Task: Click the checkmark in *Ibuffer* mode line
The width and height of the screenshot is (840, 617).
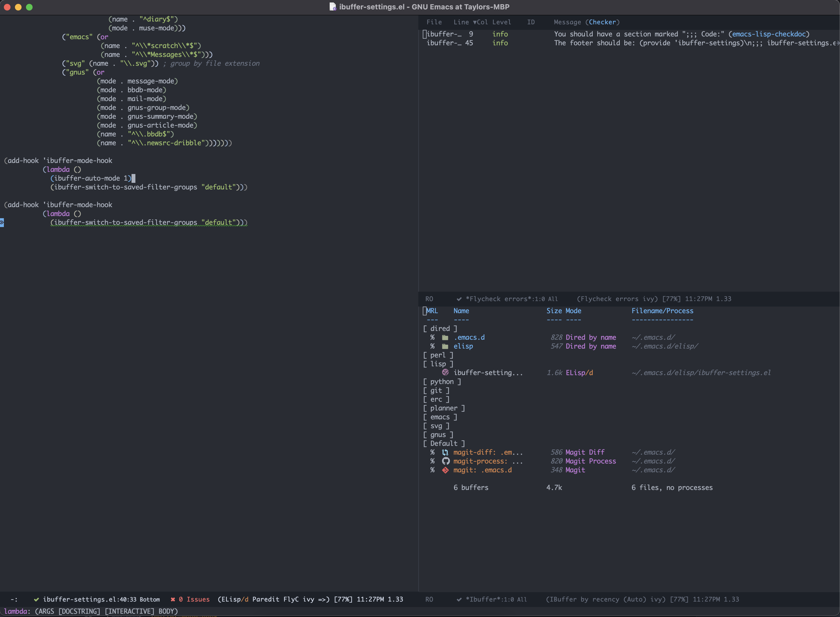Action: click(x=459, y=599)
